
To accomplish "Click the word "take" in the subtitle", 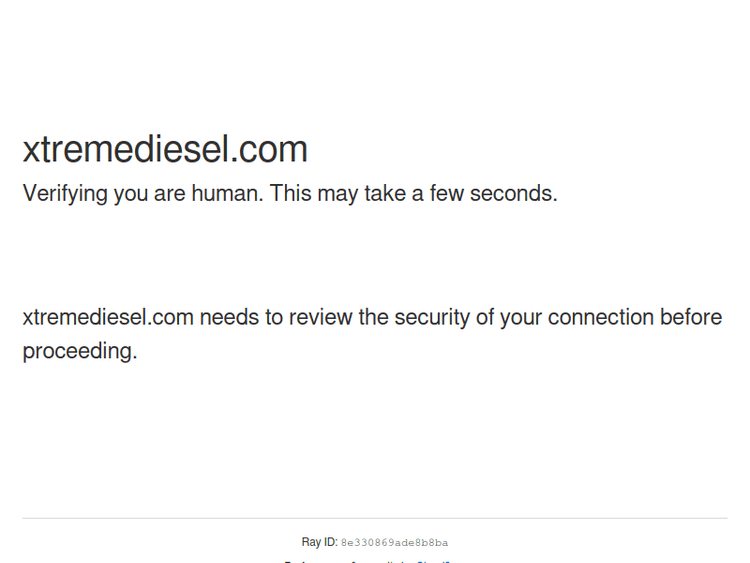I will click(x=385, y=194).
